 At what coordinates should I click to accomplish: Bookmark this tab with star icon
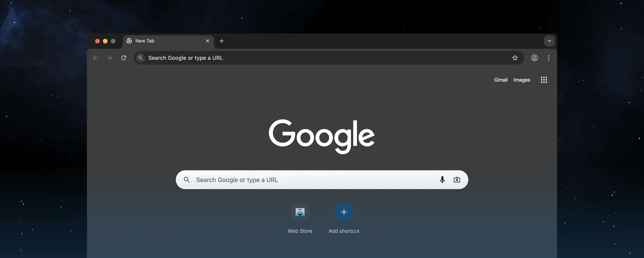[515, 58]
